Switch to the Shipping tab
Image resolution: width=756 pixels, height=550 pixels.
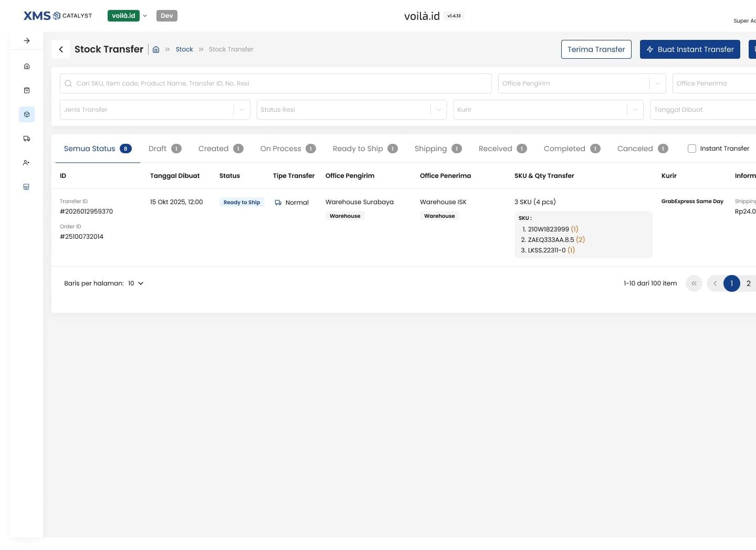click(438, 149)
